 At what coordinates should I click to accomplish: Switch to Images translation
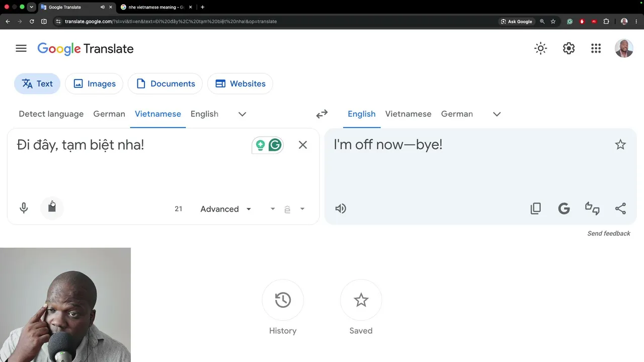[x=94, y=83]
